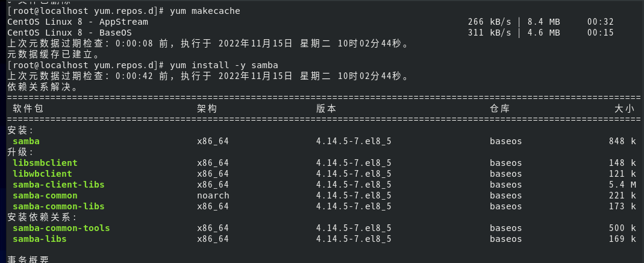This screenshot has height=263, width=644.
Task: Click the CentOS Linux 8 - BaseOS line
Action: [x=69, y=33]
